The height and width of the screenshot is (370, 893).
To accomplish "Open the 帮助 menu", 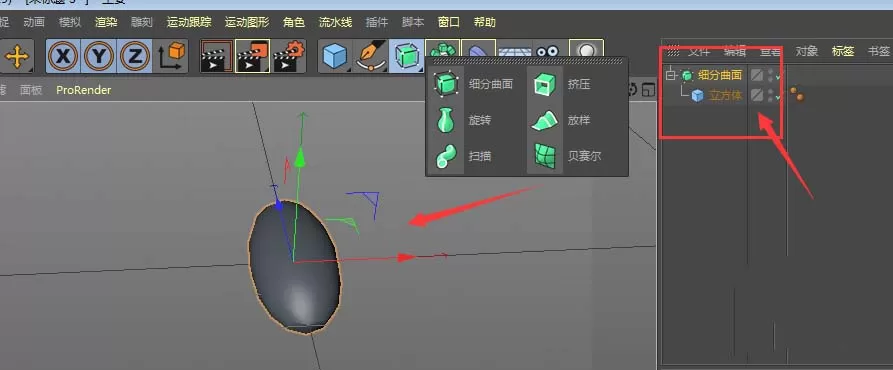I will point(485,22).
